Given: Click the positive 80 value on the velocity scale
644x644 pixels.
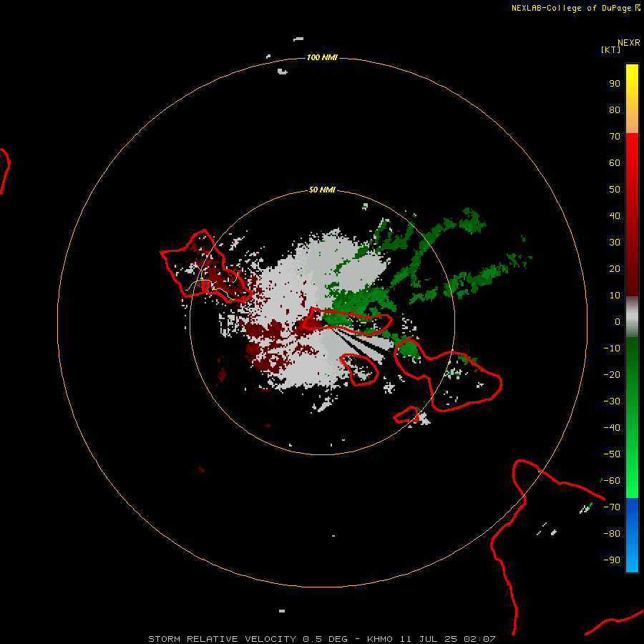Looking at the screenshot, I should tap(615, 109).
